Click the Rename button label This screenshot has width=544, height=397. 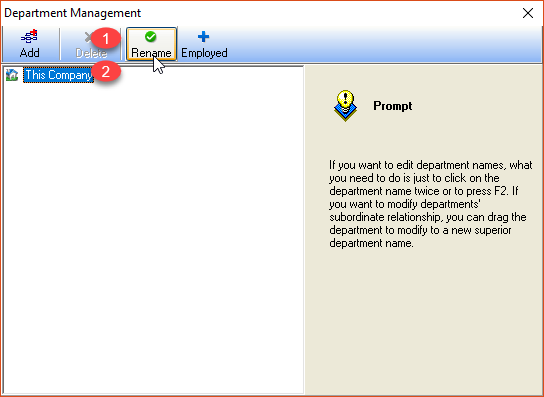tap(151, 53)
